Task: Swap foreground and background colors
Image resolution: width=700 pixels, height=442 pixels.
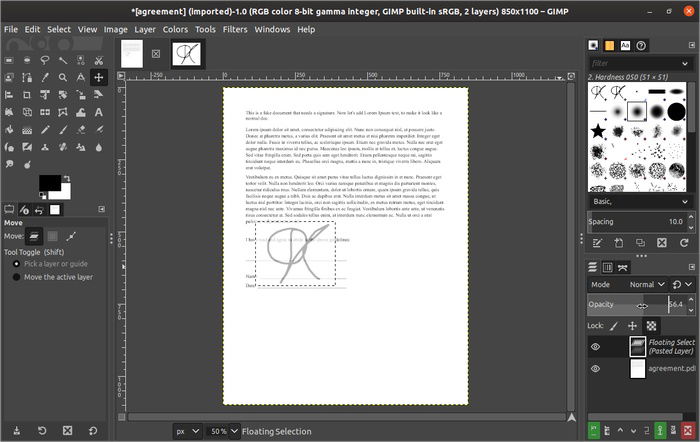Action: tap(67, 178)
